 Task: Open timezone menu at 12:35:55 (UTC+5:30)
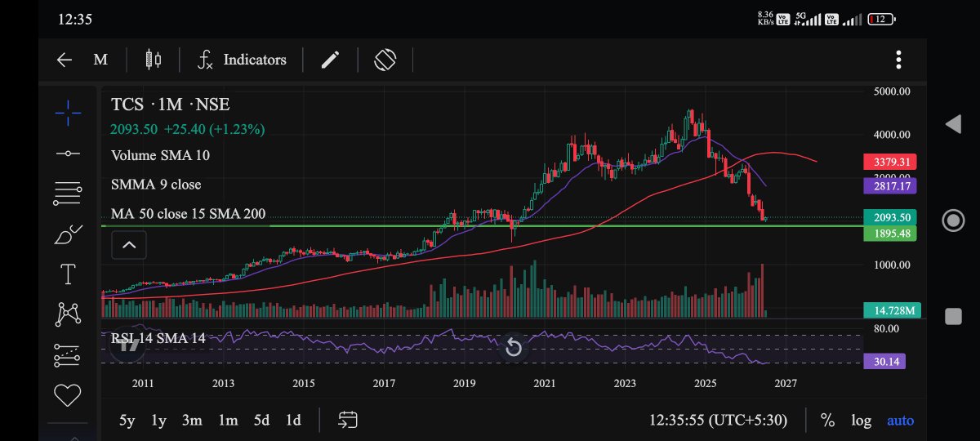coord(718,421)
